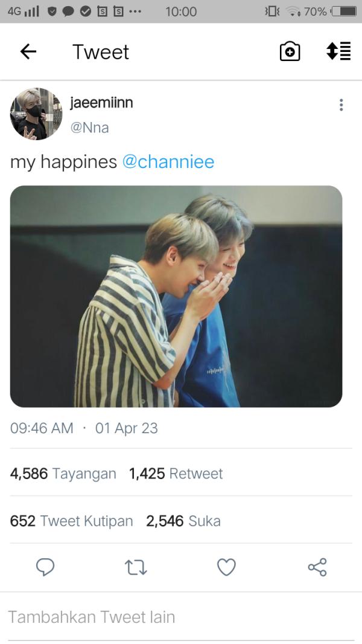View the tweet photo

[176, 296]
